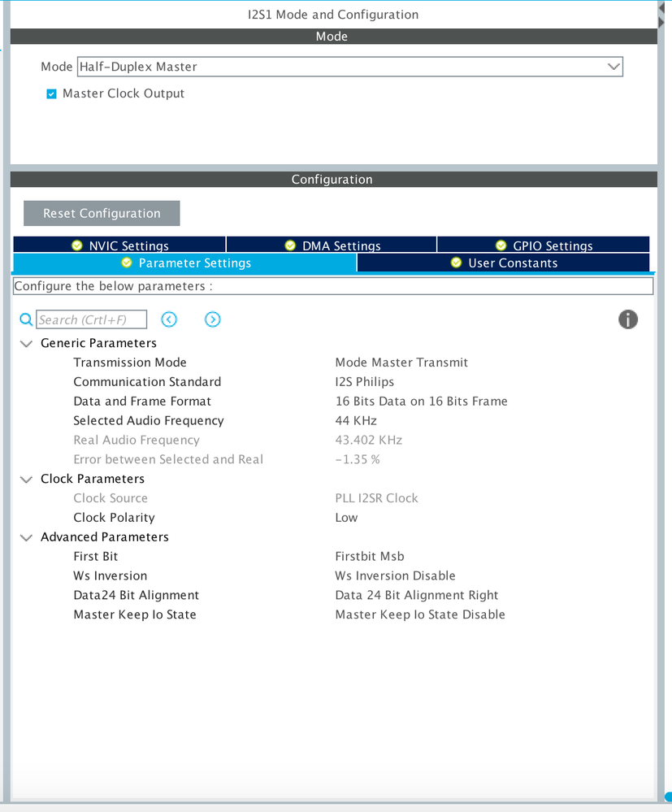Go to next search result arrow
The image size is (672, 812).
click(x=212, y=319)
